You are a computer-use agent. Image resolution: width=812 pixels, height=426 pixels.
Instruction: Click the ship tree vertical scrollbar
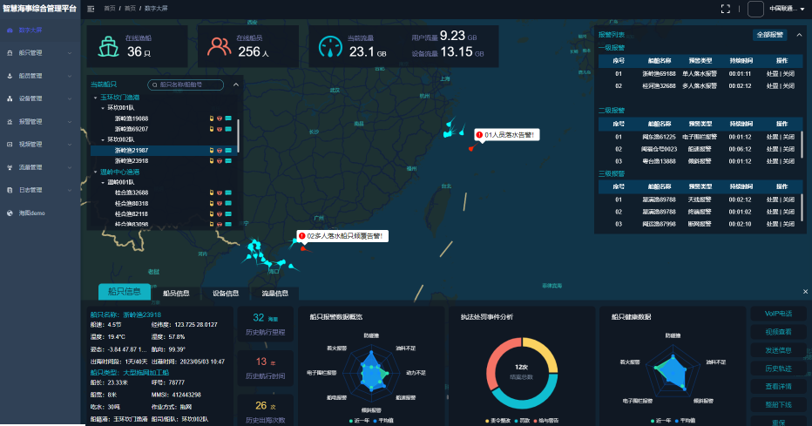238,136
